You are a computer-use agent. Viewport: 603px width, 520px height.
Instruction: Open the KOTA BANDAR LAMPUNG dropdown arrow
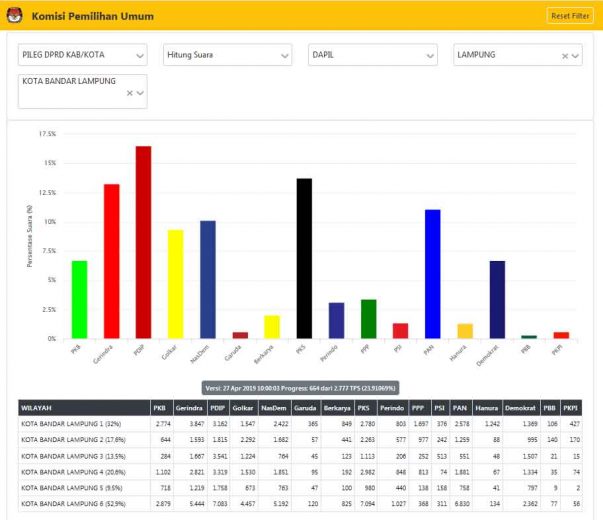coord(140,93)
